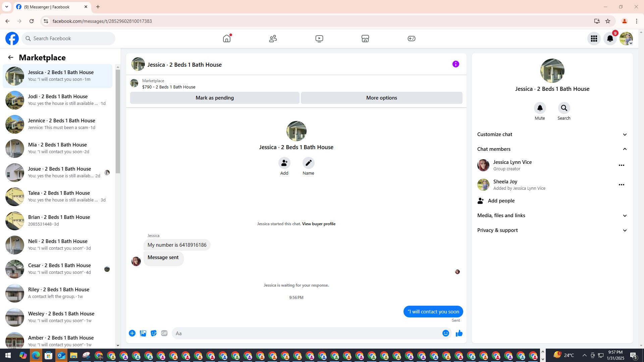Mute this conversation

[540, 108]
